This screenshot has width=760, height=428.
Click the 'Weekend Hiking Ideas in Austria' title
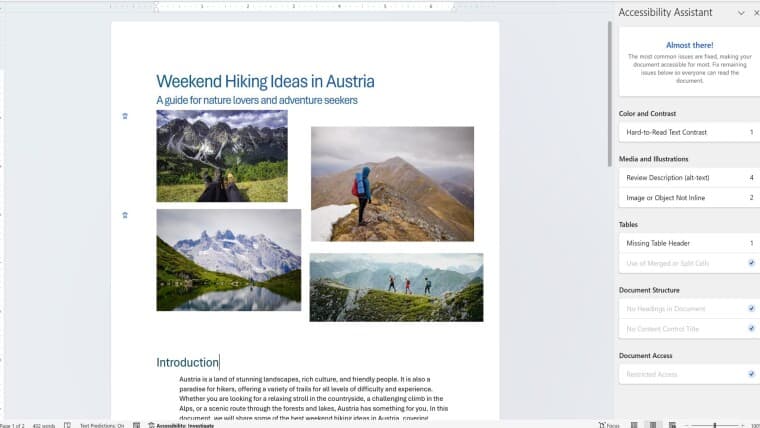265,81
